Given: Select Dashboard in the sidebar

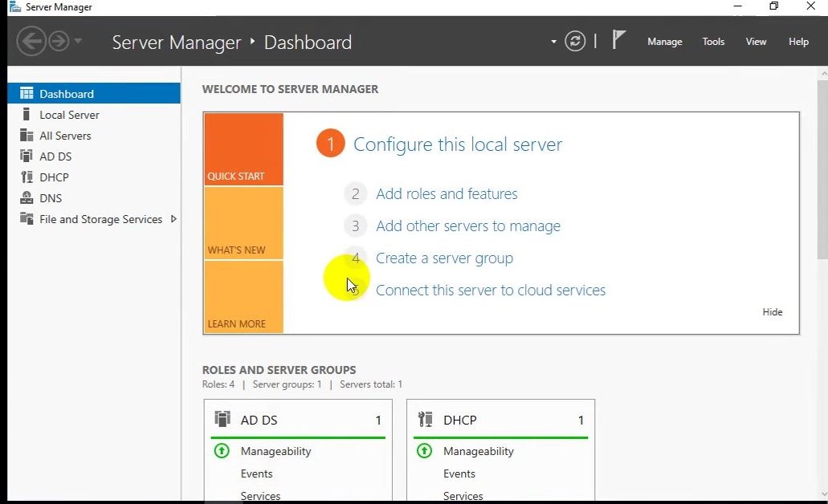Looking at the screenshot, I should pos(94,93).
